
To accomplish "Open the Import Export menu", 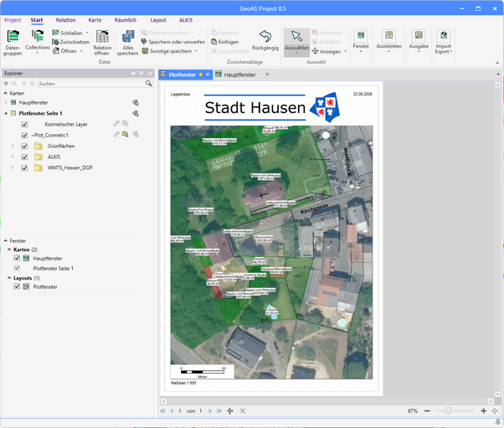I will 444,42.
